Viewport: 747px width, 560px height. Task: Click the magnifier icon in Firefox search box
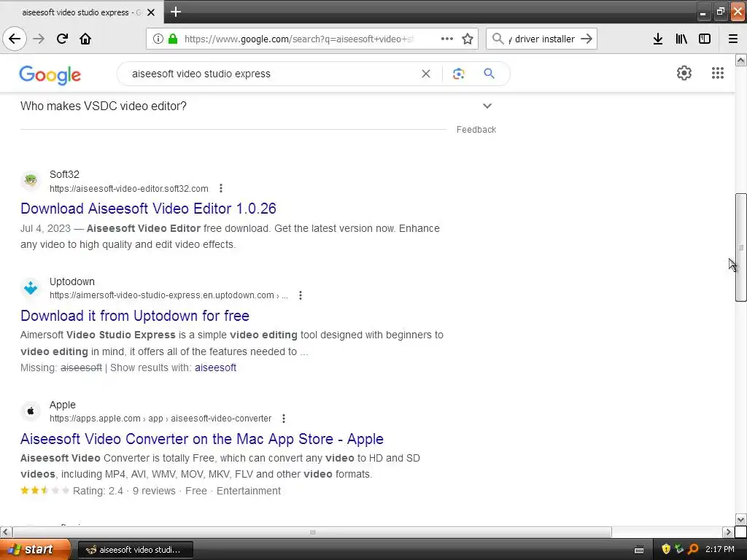(498, 39)
